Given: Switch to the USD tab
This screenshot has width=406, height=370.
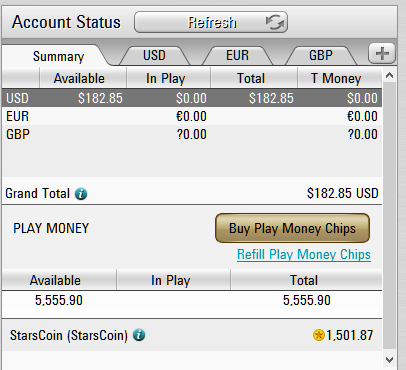Looking at the screenshot, I should 154,55.
